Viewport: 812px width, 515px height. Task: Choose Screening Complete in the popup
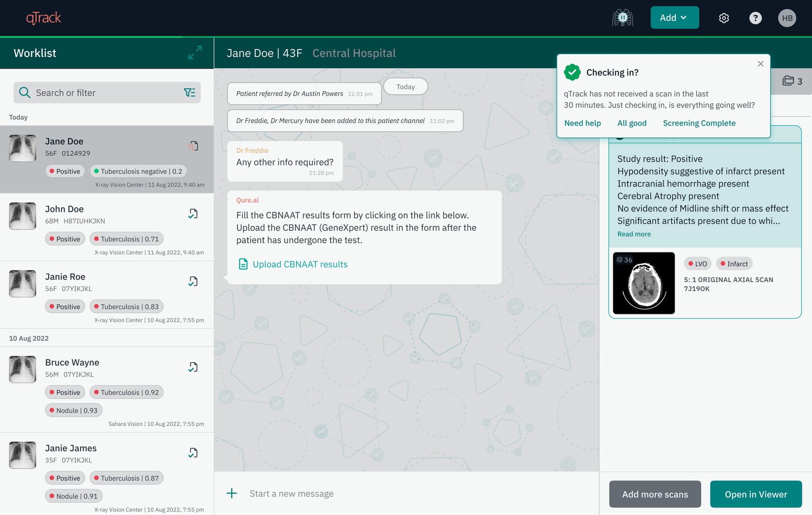[699, 123]
